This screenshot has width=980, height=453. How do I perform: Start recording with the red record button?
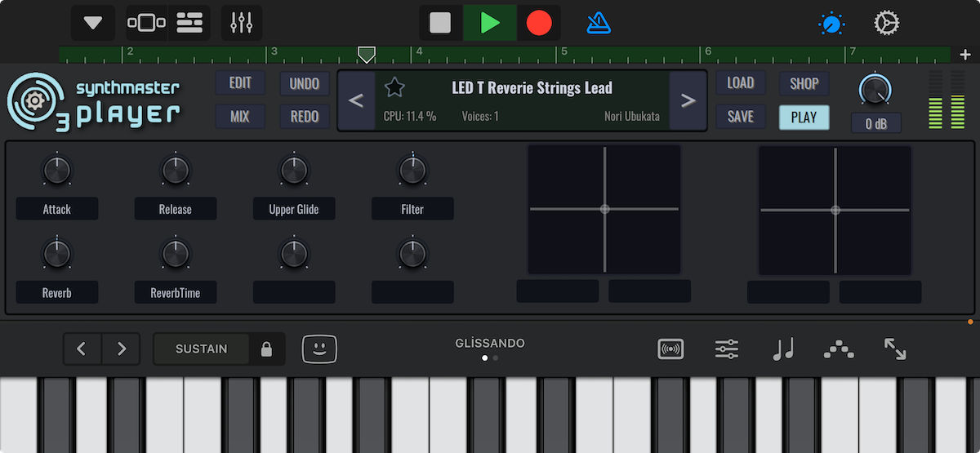coord(539,23)
